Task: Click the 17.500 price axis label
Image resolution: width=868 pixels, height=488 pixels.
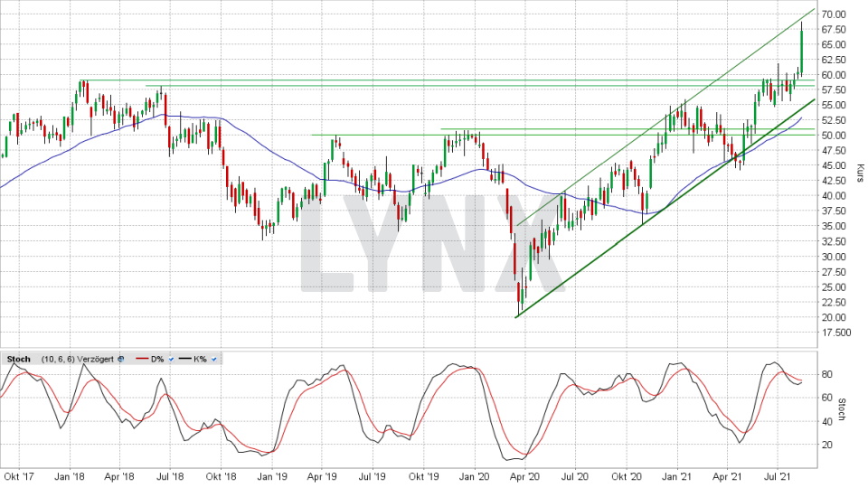Action: (x=835, y=333)
